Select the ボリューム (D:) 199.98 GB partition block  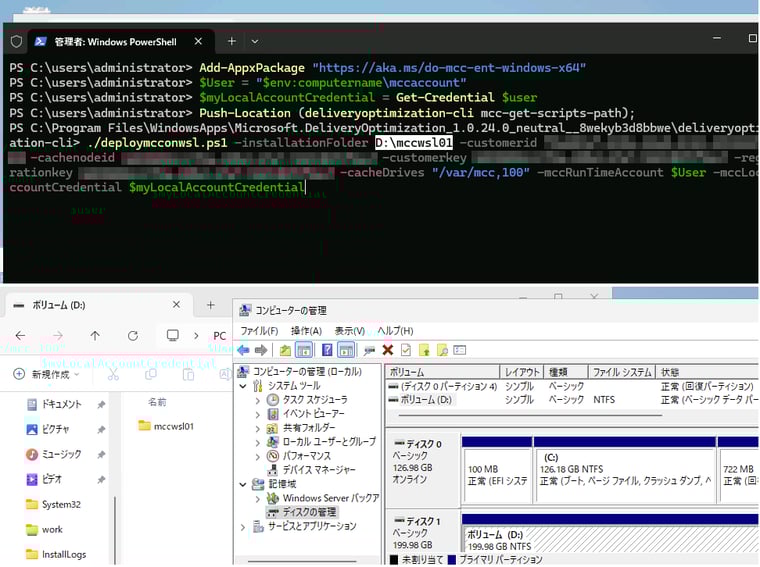coord(610,539)
